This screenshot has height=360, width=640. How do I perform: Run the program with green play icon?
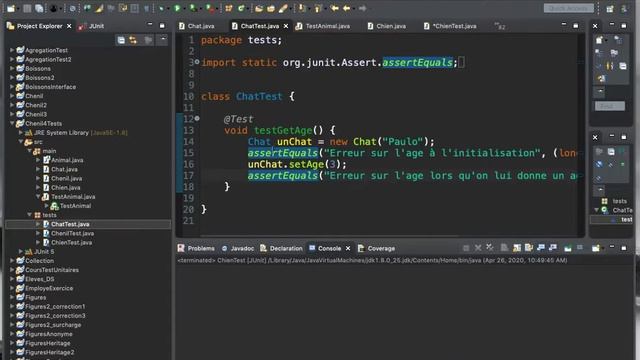pos(177,8)
